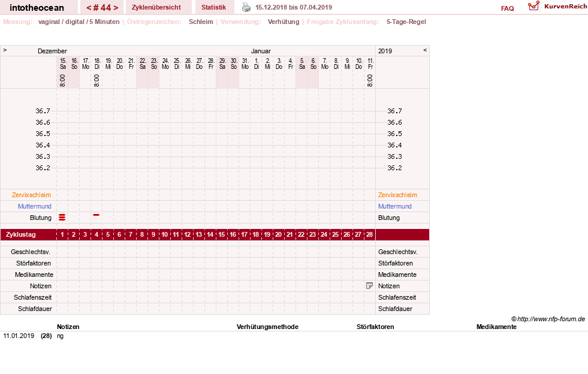Click the vaginal / digital / 5 Minuten text
588x374 pixels.
[79, 22]
